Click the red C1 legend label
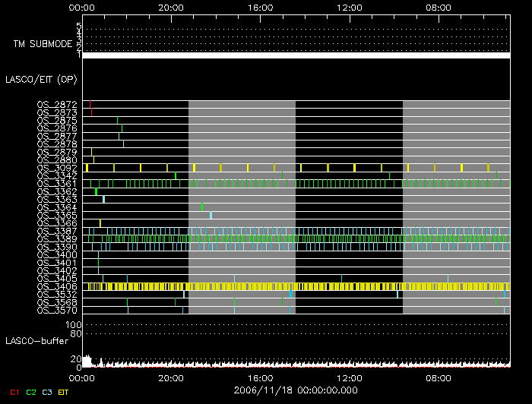This screenshot has width=532, height=404. pyautogui.click(x=14, y=392)
